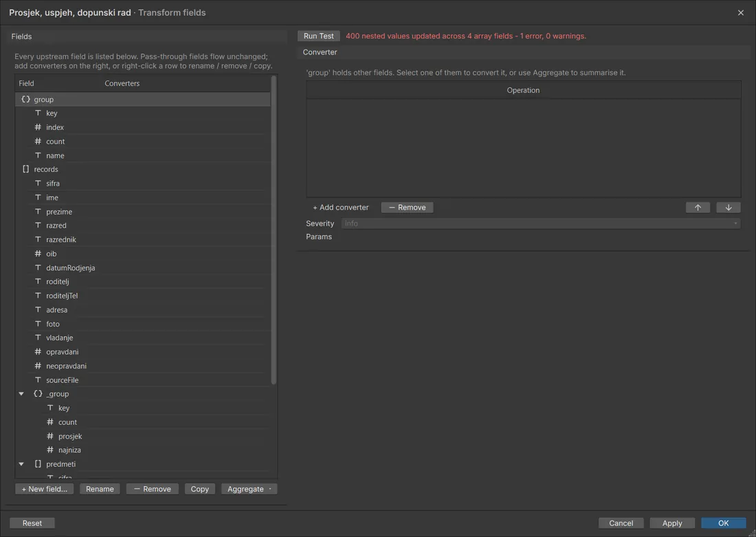The width and height of the screenshot is (756, 537).
Task: Open the Aggregate dropdown button
Action: coord(249,489)
